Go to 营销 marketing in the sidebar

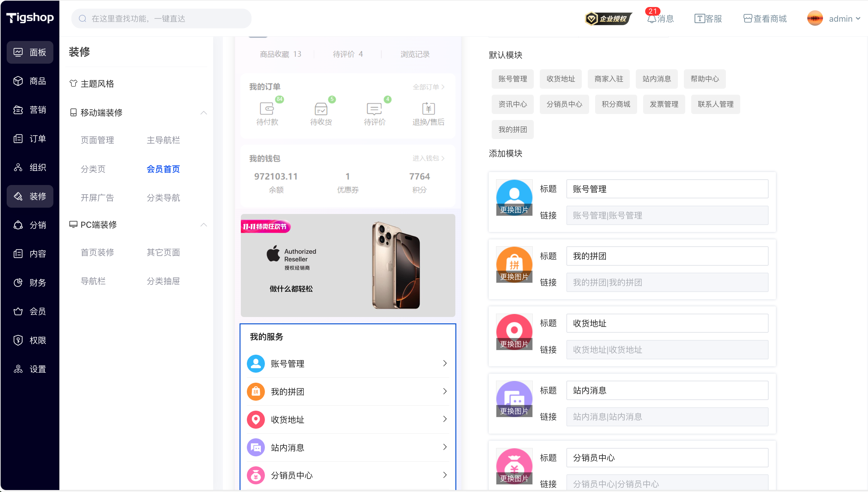pyautogui.click(x=30, y=110)
